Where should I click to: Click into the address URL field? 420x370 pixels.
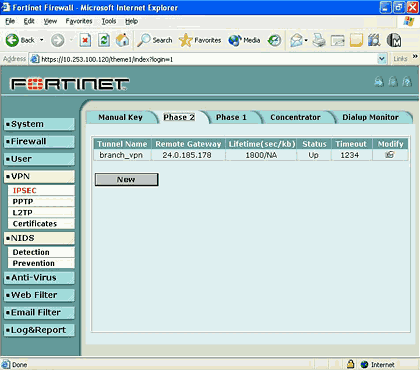click(208, 59)
